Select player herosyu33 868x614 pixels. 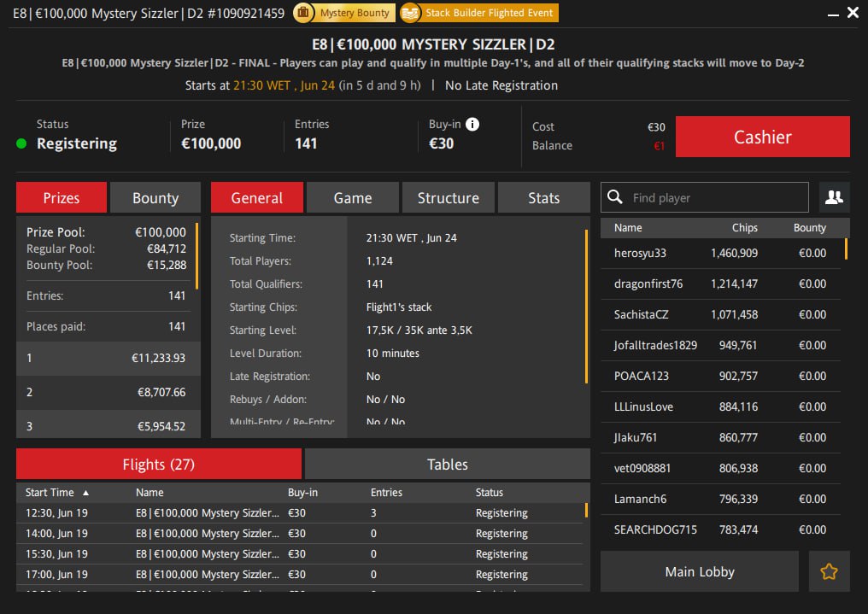point(721,253)
